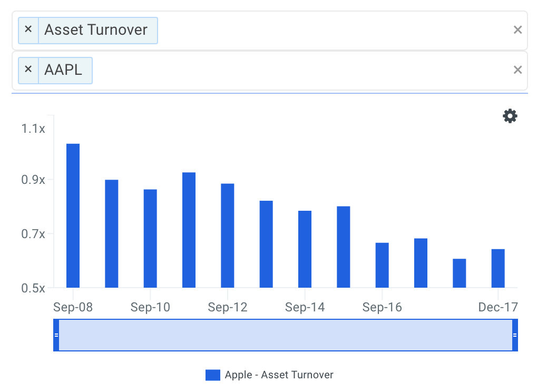Click the 0.5x y-axis label
The width and height of the screenshot is (547, 392).
pos(33,288)
